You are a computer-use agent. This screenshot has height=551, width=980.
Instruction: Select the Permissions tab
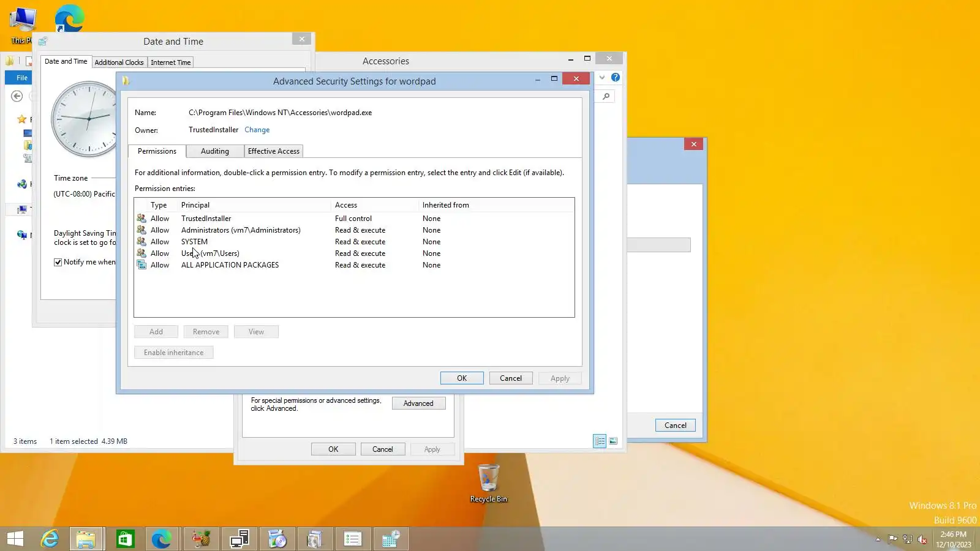pyautogui.click(x=157, y=151)
